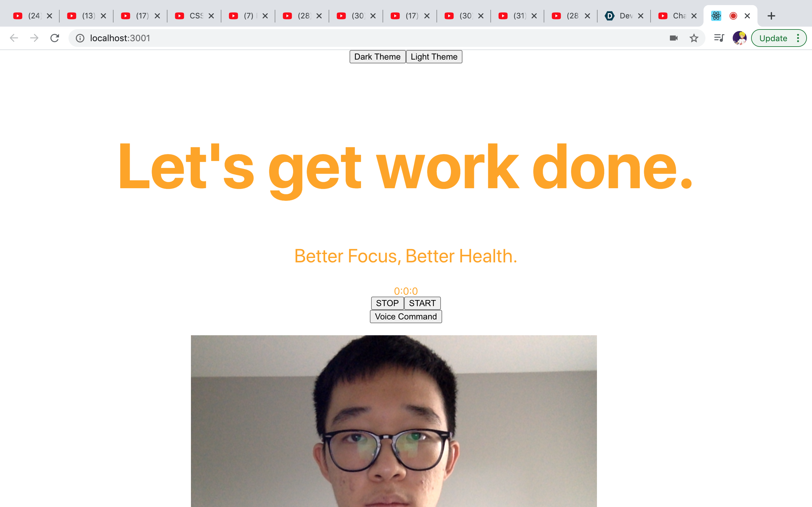This screenshot has height=507, width=812.
Task: Open the media control playlist icon
Action: [719, 38]
